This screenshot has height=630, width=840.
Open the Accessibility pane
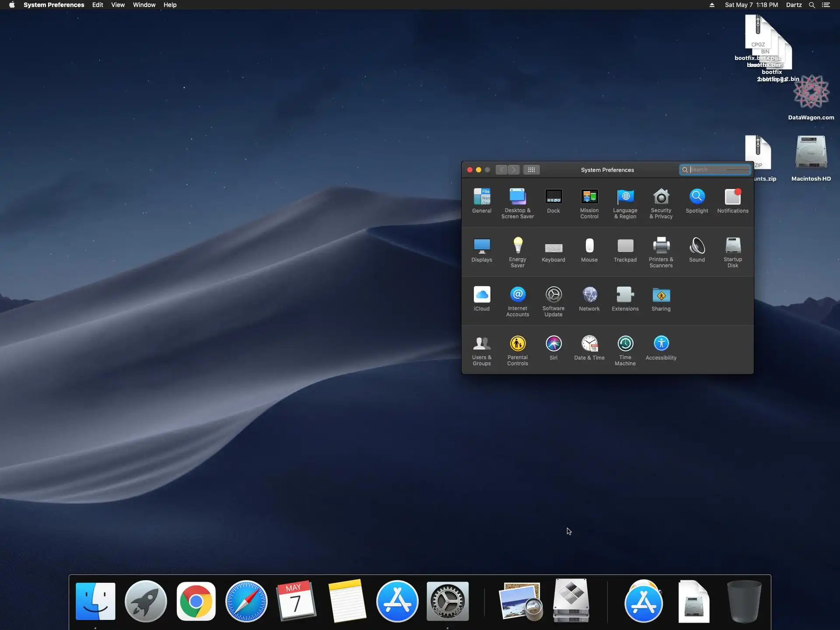click(661, 344)
